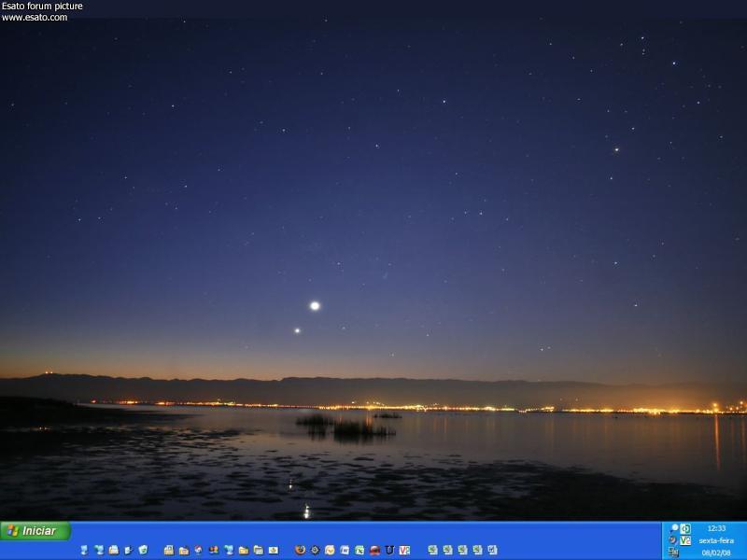Open the Iniciar start menu
The height and width of the screenshot is (560, 747).
coord(35,531)
